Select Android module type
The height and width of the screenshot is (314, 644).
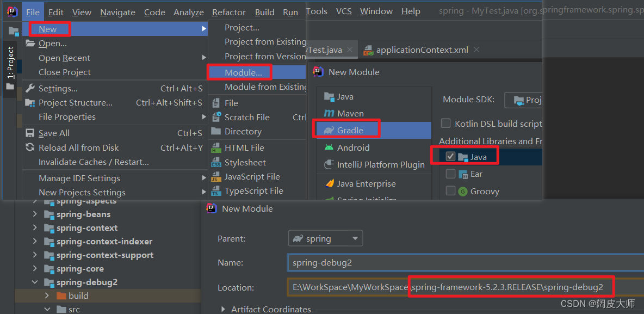click(x=374, y=147)
